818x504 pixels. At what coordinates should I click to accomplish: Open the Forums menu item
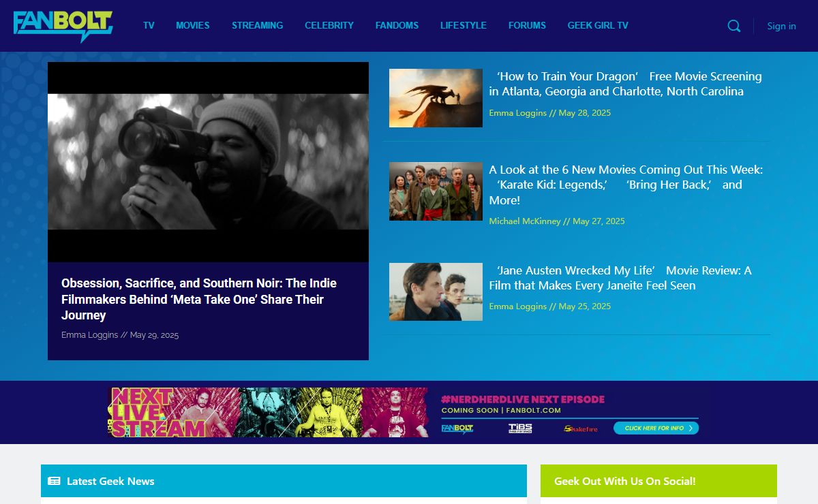click(x=527, y=25)
